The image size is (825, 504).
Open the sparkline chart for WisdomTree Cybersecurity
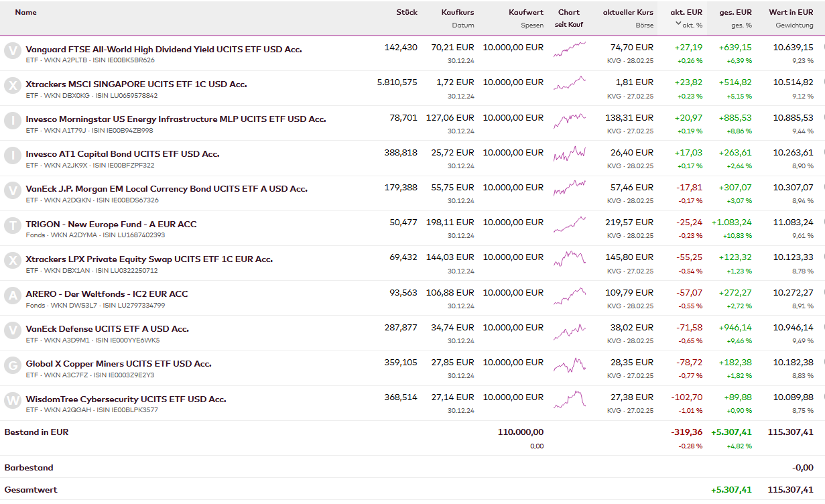569,399
